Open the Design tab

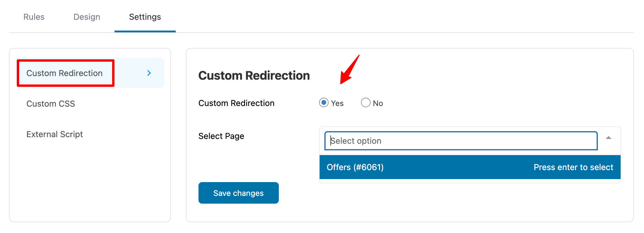pyautogui.click(x=87, y=17)
